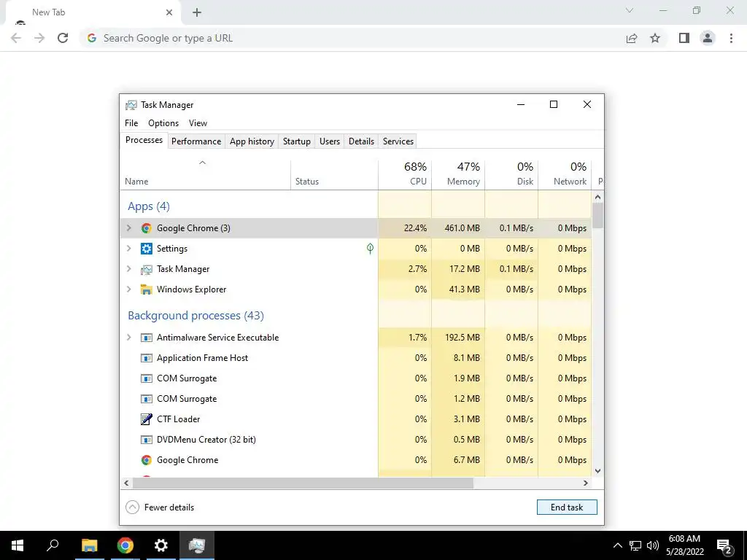Open Chrome three-dot menu
The height and width of the screenshot is (560, 747).
[x=731, y=38]
